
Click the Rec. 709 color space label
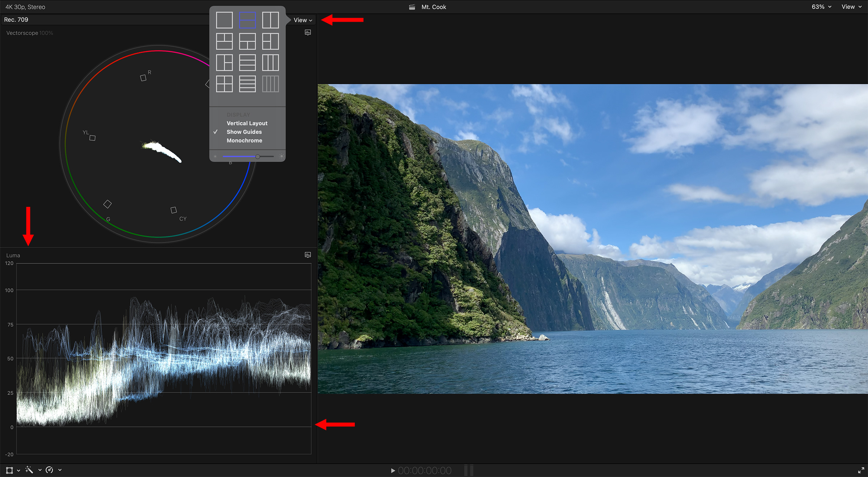point(16,20)
